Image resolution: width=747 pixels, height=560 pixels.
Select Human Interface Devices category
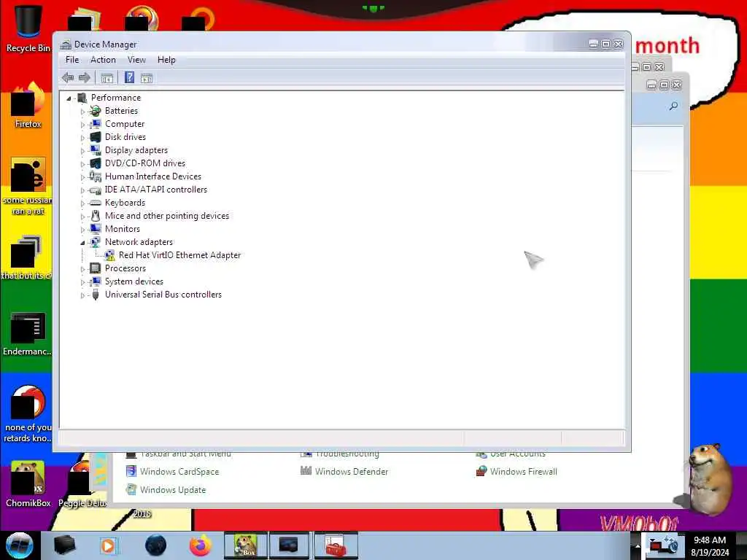click(153, 176)
